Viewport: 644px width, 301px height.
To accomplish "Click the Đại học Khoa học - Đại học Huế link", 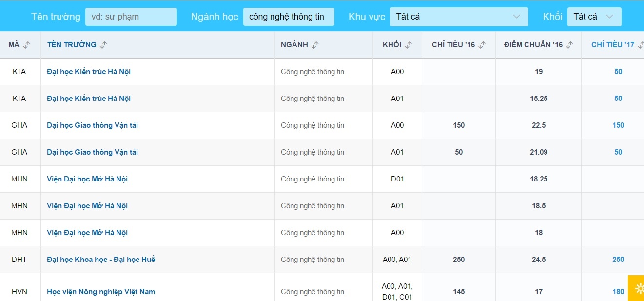I will point(101,259).
